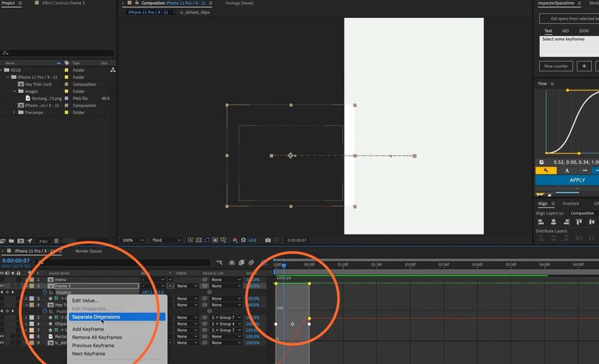This screenshot has width=599, height=364.
Task: Click the blue current time indicator on ruler
Action: [283, 265]
